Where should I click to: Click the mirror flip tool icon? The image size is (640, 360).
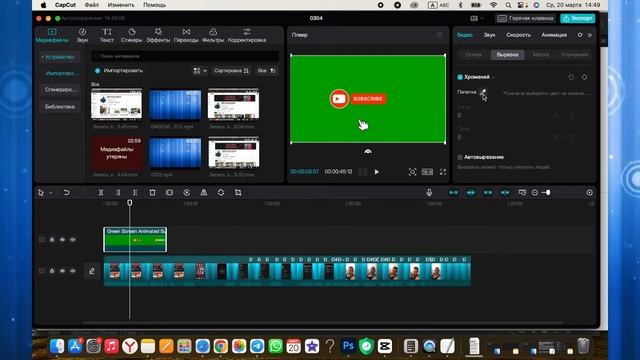click(x=204, y=192)
